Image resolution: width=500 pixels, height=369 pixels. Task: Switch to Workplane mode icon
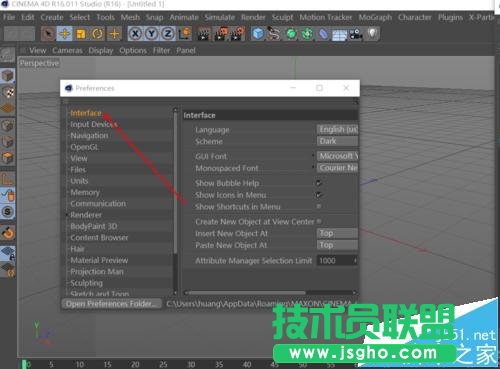coord(7,109)
